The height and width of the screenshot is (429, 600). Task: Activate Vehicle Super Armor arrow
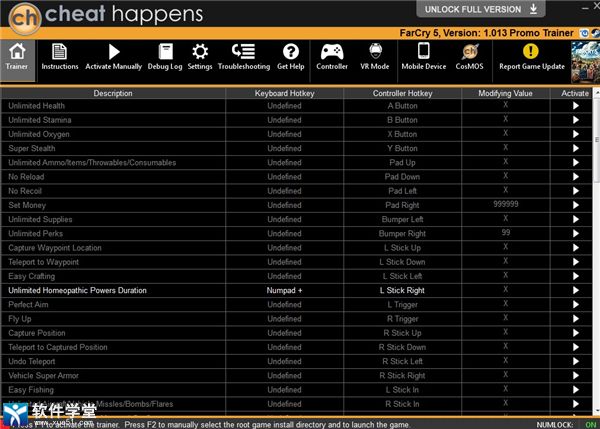[576, 375]
